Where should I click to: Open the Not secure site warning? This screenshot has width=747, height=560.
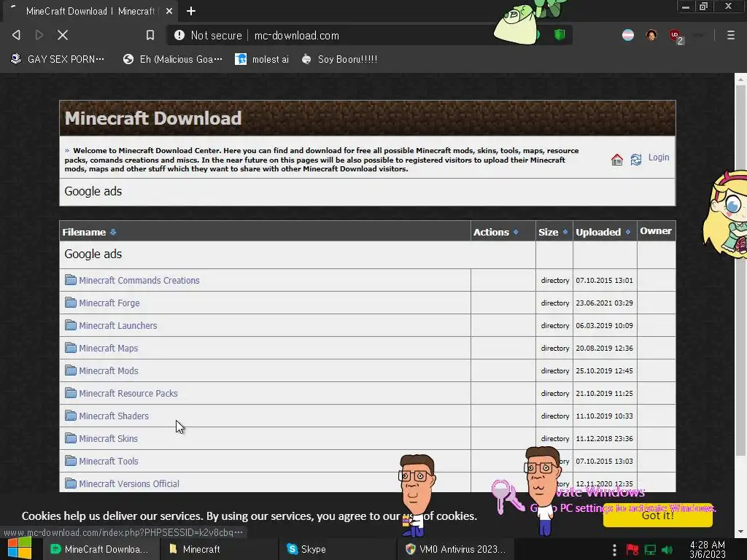point(208,35)
